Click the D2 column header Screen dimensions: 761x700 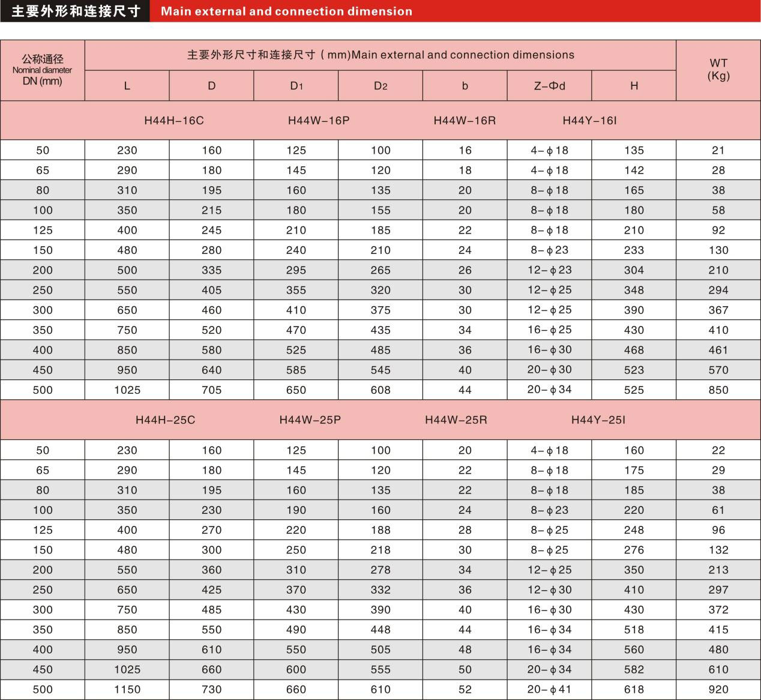point(380,86)
